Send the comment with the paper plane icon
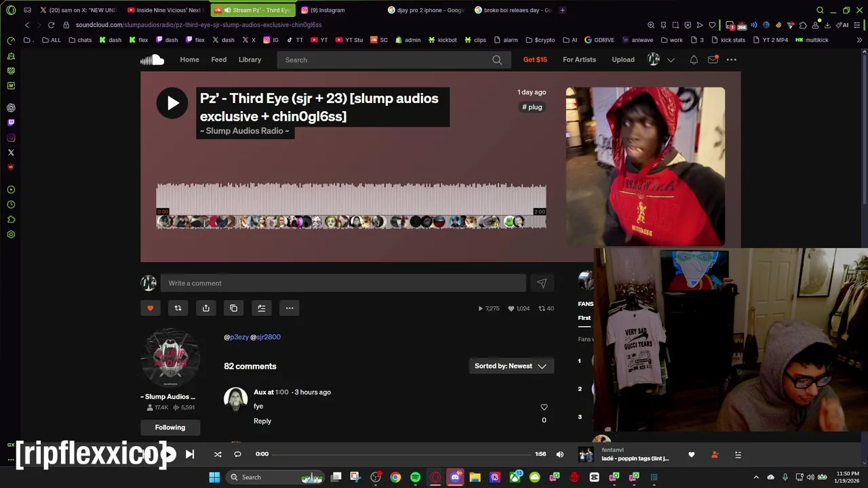 (541, 283)
